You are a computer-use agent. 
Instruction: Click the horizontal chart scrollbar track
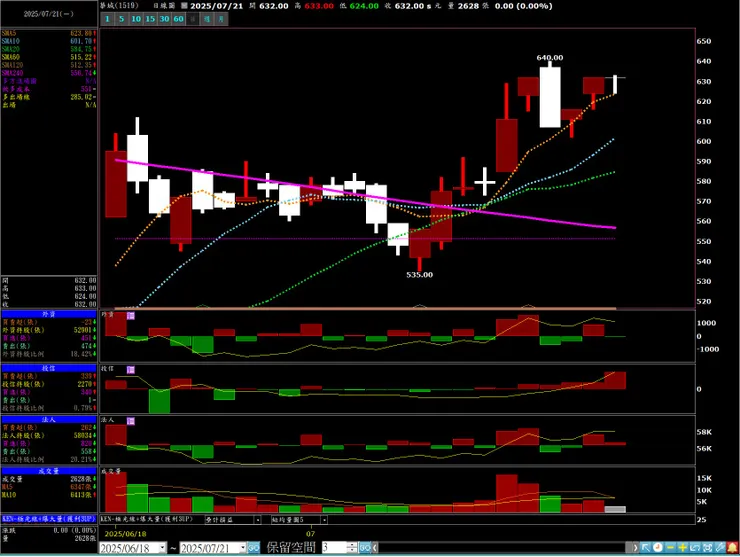(504, 548)
